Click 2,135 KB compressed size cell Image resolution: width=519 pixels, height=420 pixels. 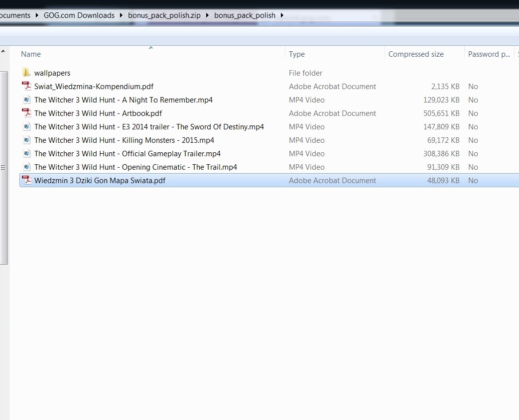pyautogui.click(x=445, y=86)
